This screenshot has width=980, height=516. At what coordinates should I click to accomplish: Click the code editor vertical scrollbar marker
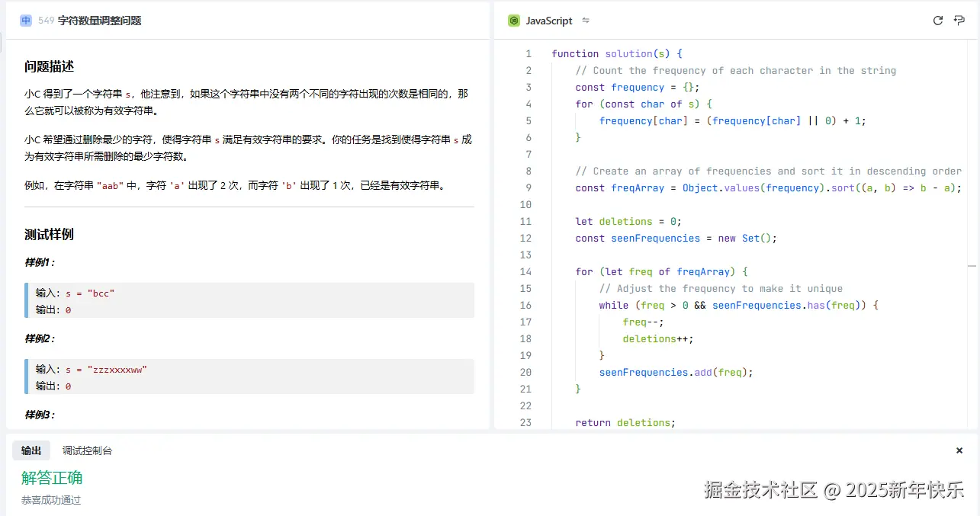[x=972, y=265]
